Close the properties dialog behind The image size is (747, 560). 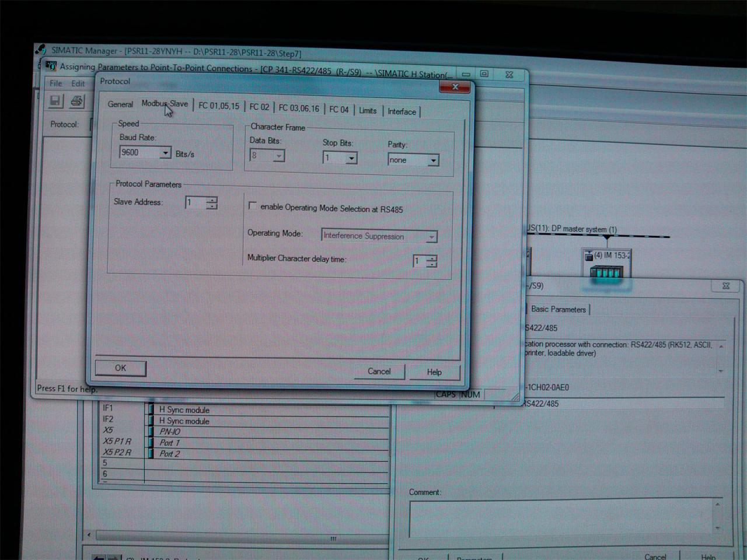pyautogui.click(x=725, y=286)
